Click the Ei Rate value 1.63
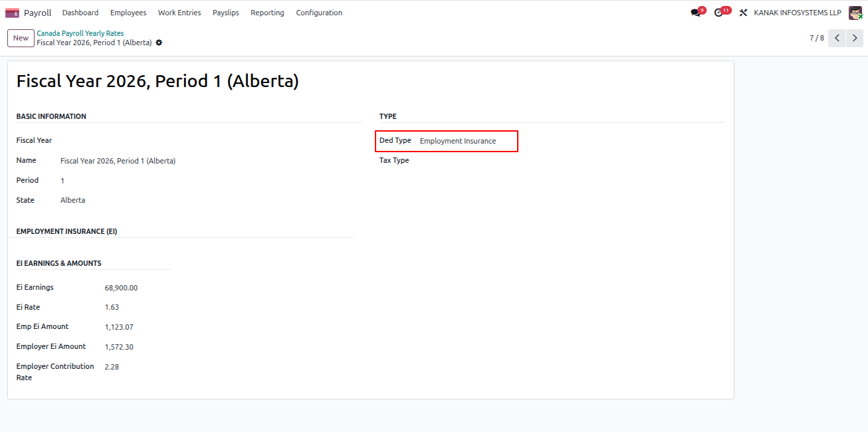 (112, 307)
